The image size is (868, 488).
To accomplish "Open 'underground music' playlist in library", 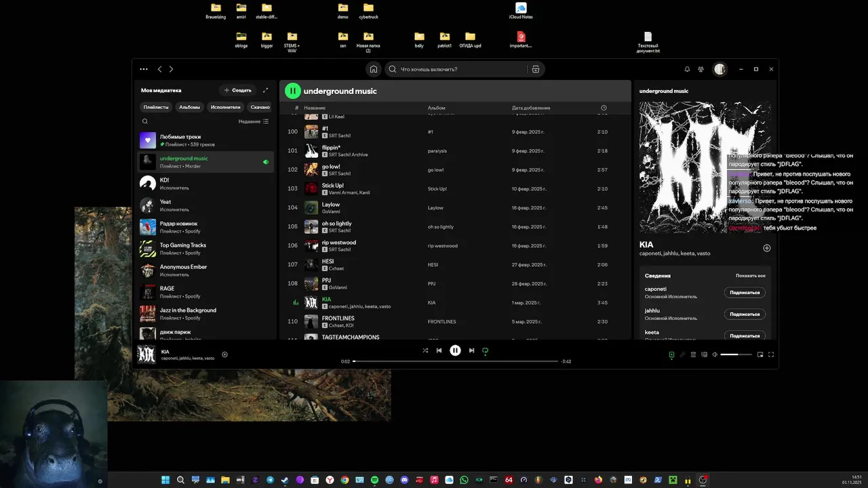I will pyautogui.click(x=206, y=162).
